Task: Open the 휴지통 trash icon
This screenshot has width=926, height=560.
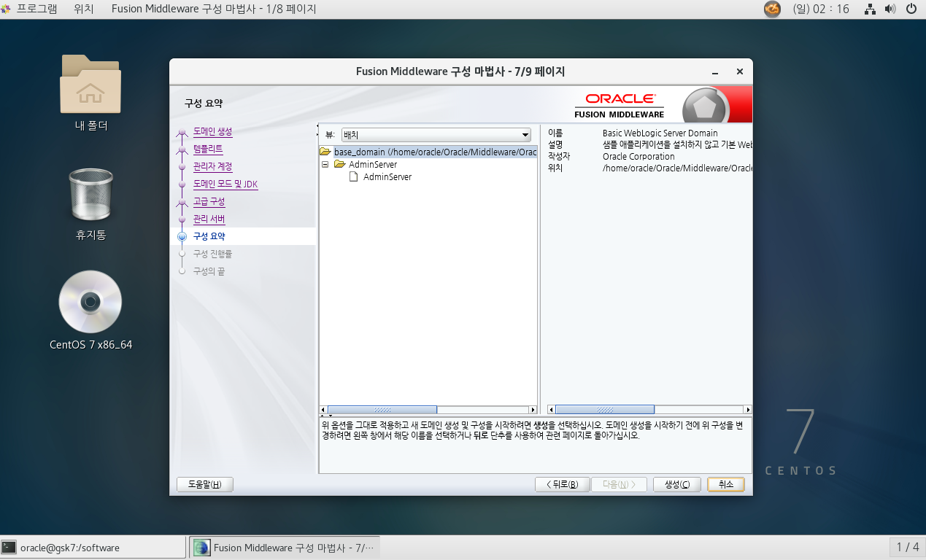Action: tap(90, 194)
